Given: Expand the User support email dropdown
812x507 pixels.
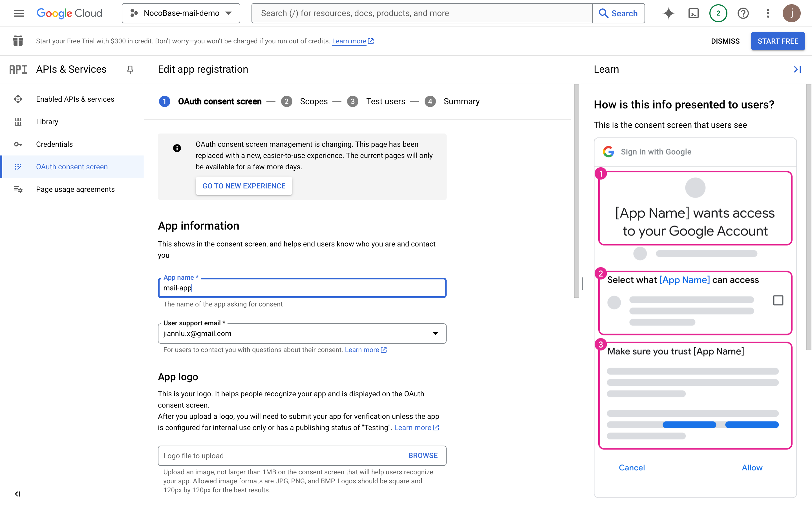Looking at the screenshot, I should 435,333.
